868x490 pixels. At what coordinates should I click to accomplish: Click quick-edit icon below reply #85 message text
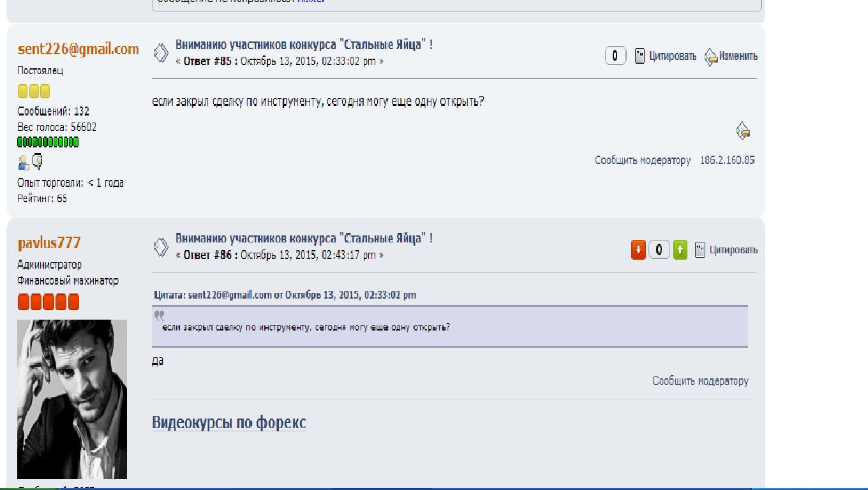pos(743,131)
